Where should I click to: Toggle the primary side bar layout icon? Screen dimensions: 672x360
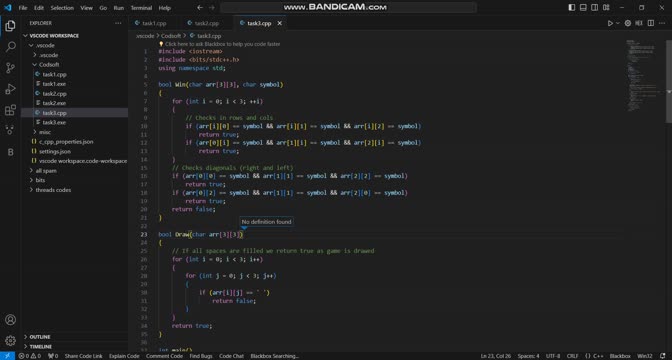click(572, 7)
